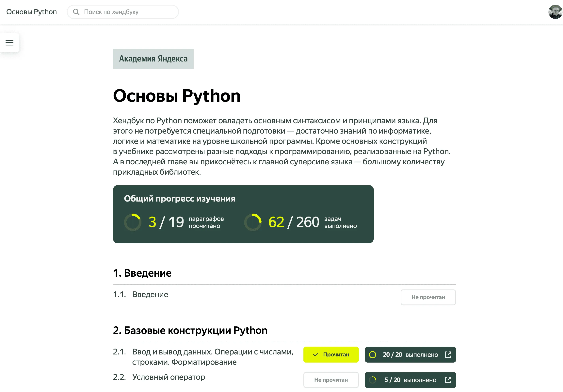Click the search magnifier icon

coord(76,12)
